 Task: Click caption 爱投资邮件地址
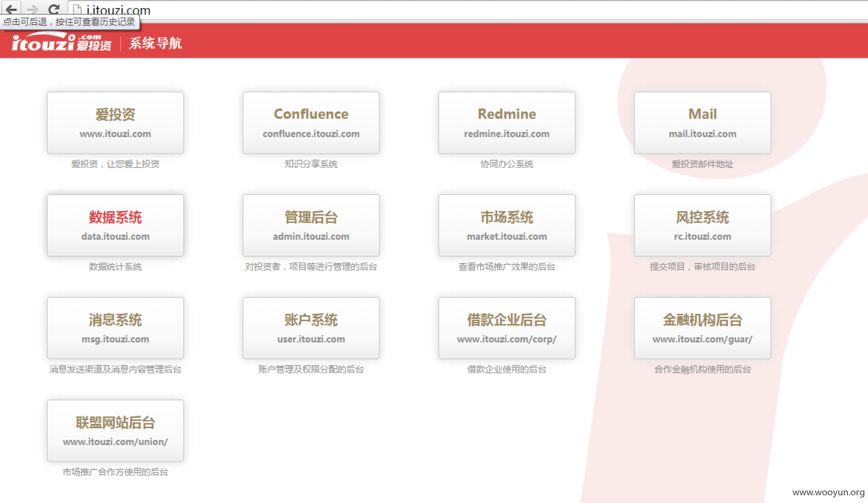point(703,164)
